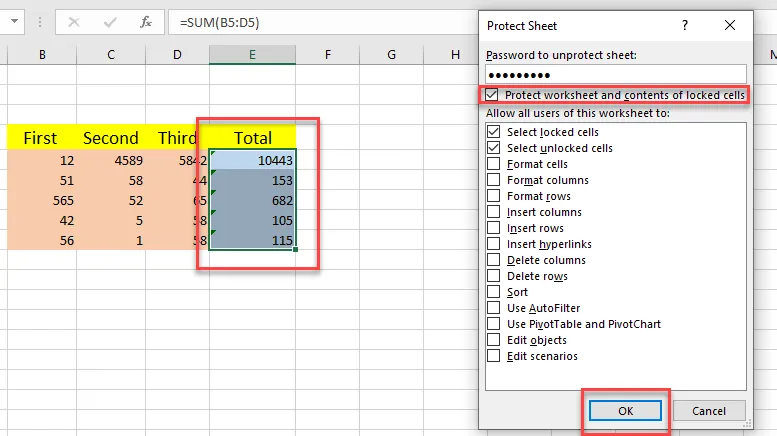Click Cancel in Protect Sheet dialog
The width and height of the screenshot is (777, 436).
point(708,411)
